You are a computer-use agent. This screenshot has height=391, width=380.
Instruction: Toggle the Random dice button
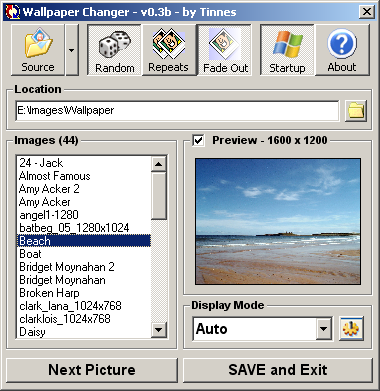pos(114,50)
